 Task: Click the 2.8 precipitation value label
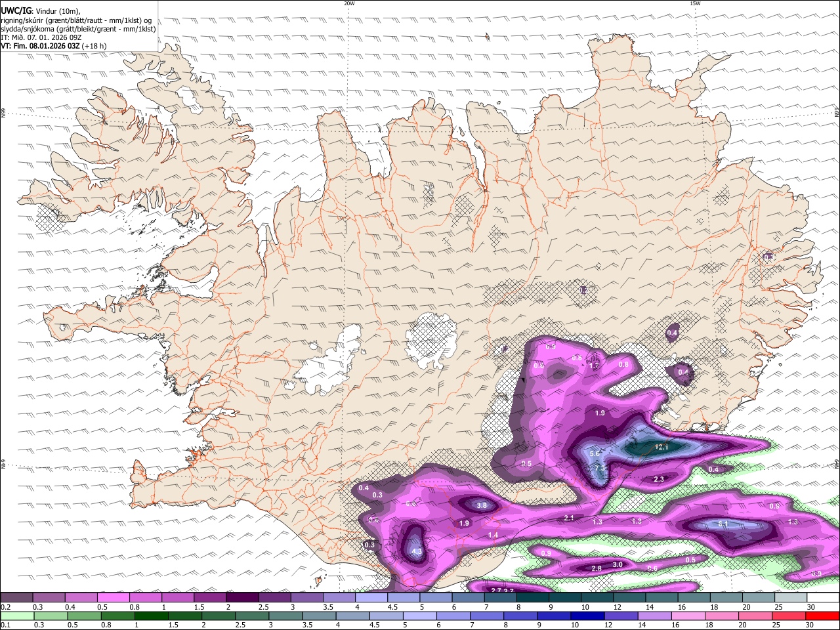click(597, 568)
